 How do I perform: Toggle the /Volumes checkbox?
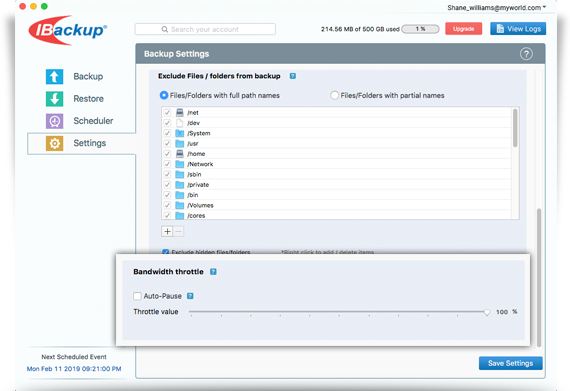(x=167, y=205)
